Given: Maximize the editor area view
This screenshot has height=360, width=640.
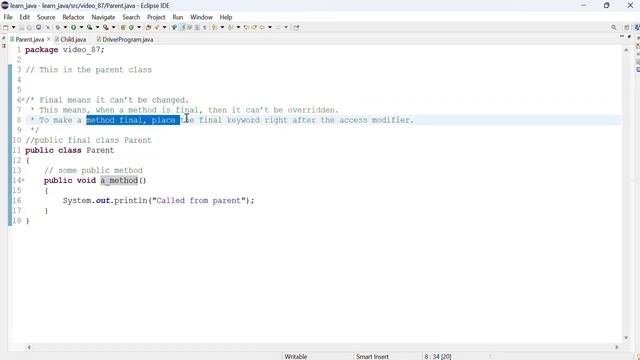Looking at the screenshot, I should (629, 36).
